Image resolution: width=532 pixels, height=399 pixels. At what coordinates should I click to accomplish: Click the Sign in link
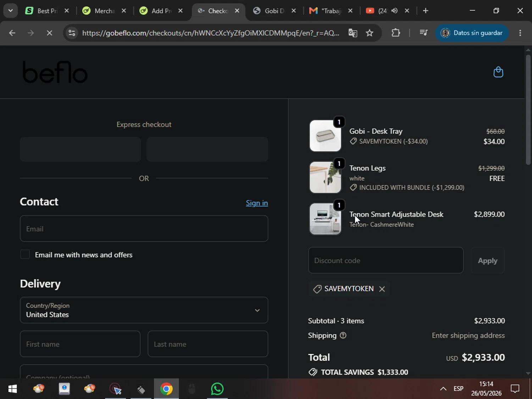(x=257, y=203)
